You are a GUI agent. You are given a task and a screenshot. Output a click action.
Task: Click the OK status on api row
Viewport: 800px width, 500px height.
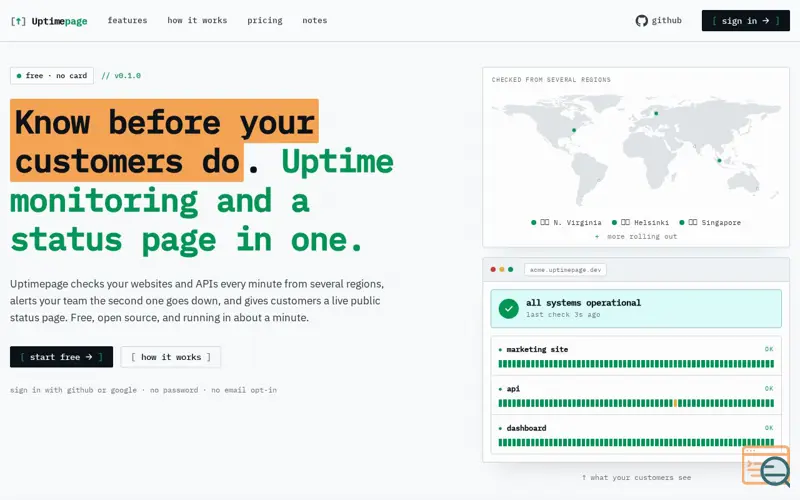[769, 388]
